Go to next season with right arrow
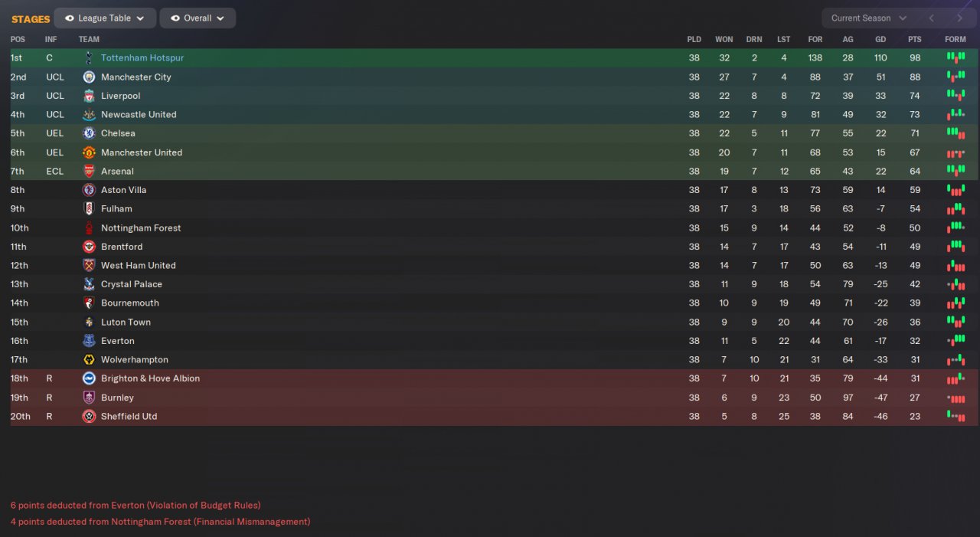Viewport: 980px width, 537px height. point(959,18)
